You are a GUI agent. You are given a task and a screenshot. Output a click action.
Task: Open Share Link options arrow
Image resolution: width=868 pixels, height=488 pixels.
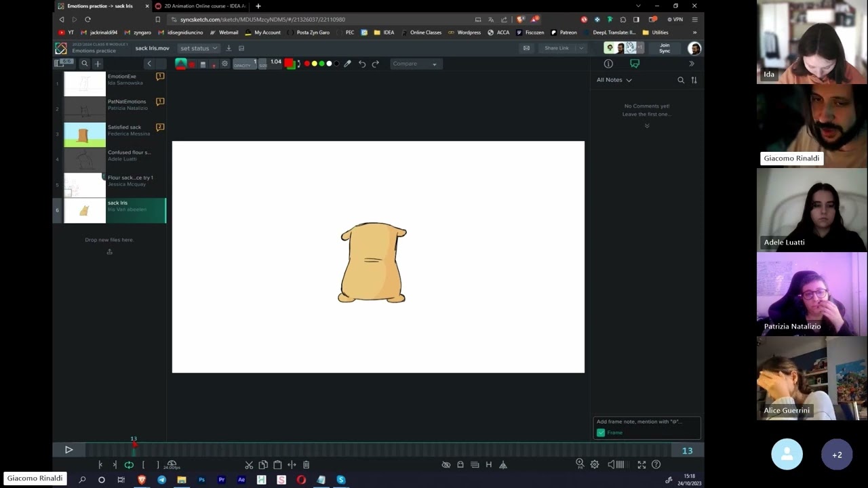point(581,48)
